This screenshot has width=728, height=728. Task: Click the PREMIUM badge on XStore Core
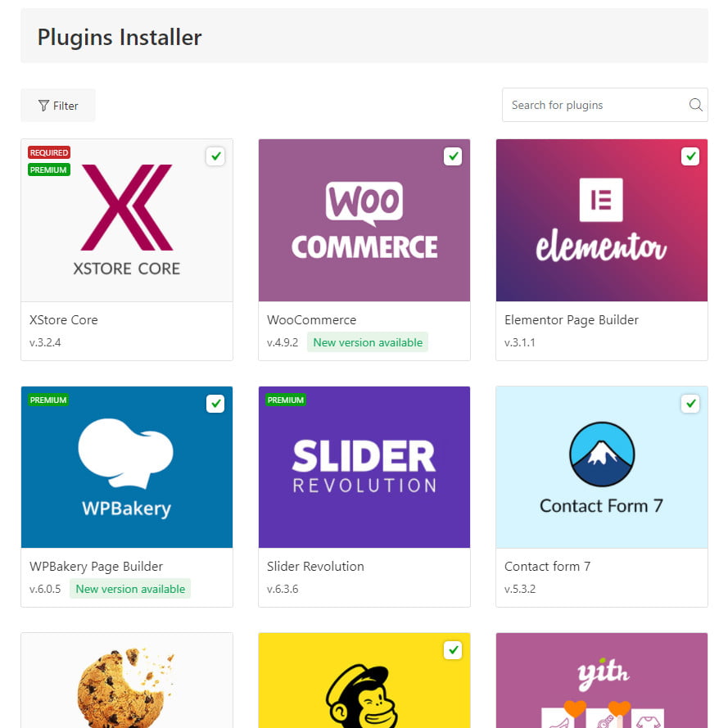tap(49, 170)
